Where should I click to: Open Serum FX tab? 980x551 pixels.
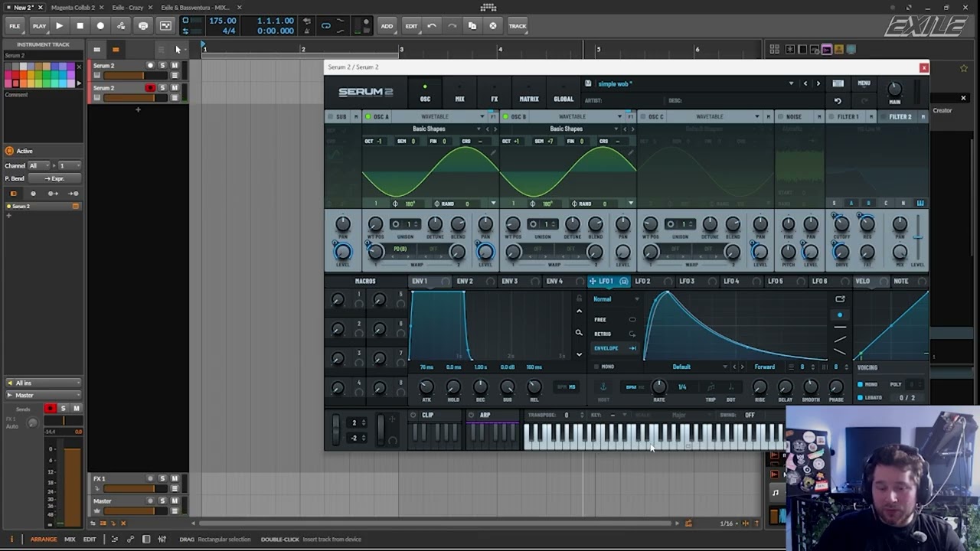494,94
